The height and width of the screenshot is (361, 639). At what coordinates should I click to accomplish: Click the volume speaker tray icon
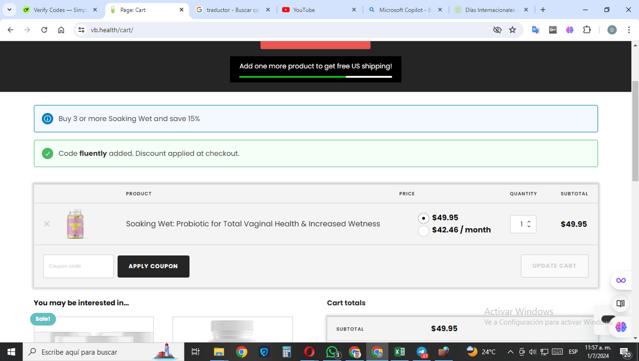pos(533,352)
